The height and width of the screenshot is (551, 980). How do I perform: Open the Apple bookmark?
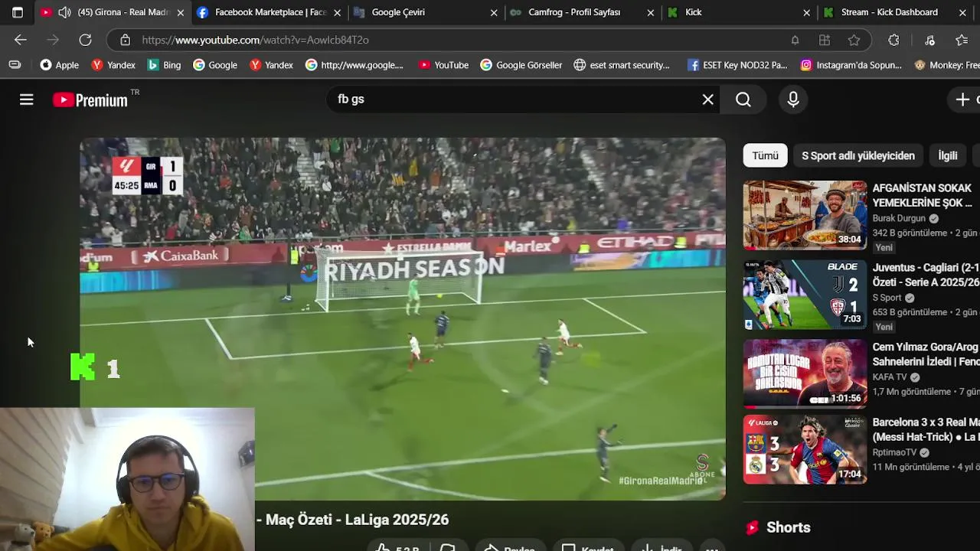60,65
